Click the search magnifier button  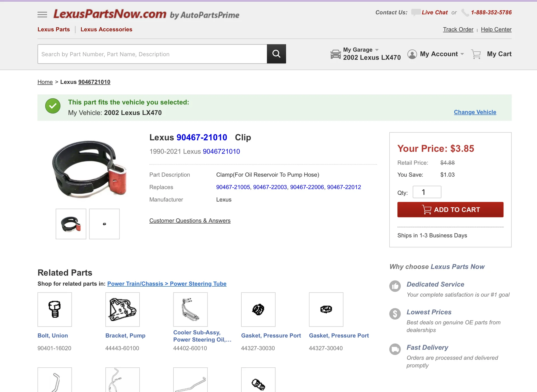pyautogui.click(x=276, y=54)
